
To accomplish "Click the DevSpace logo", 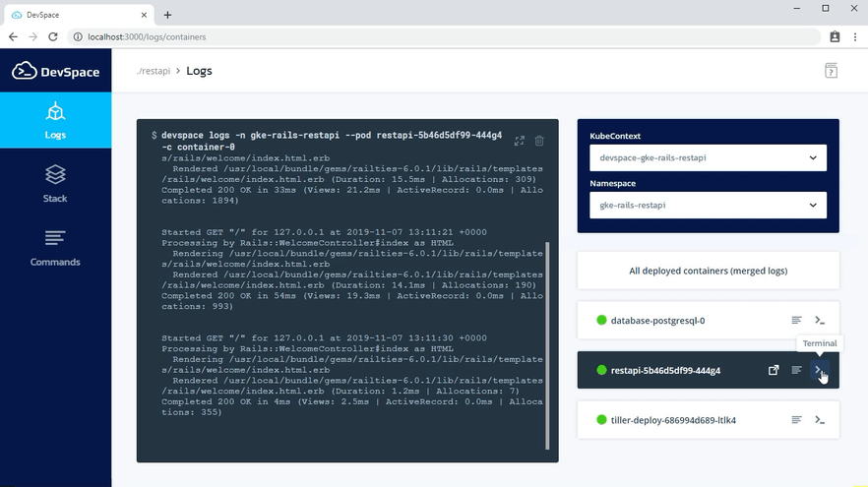I will point(55,72).
